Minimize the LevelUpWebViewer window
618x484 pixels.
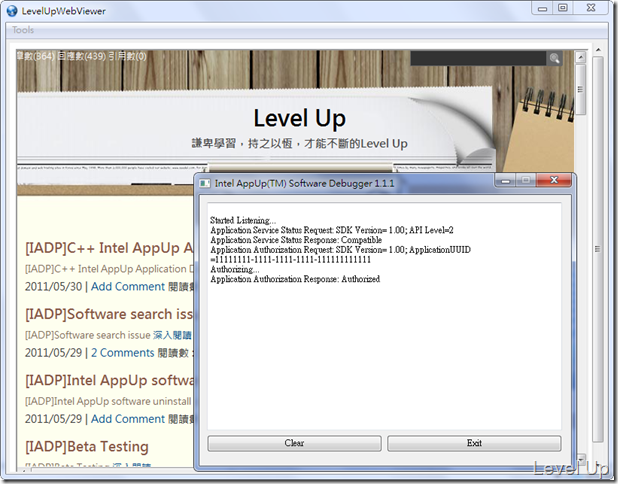(x=542, y=8)
